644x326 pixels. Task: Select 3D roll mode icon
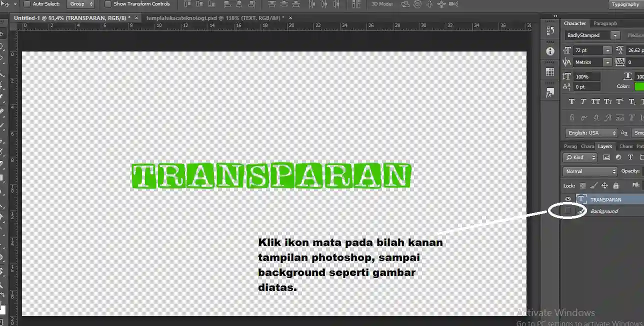[x=417, y=4]
